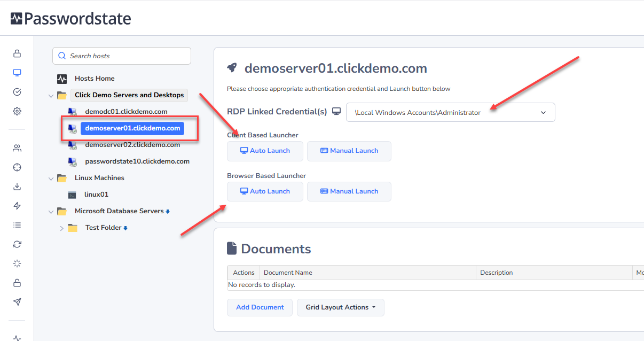Click blue arrow next to Test Folder
This screenshot has height=341, width=644.
tap(125, 228)
